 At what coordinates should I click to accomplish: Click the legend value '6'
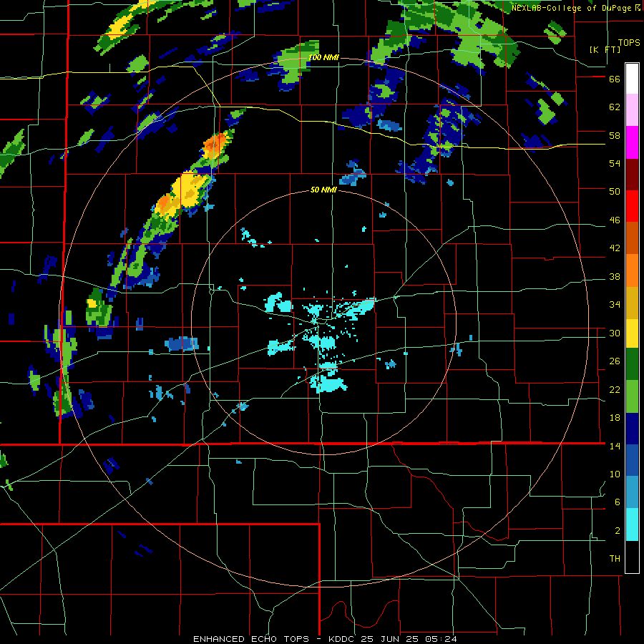point(618,502)
